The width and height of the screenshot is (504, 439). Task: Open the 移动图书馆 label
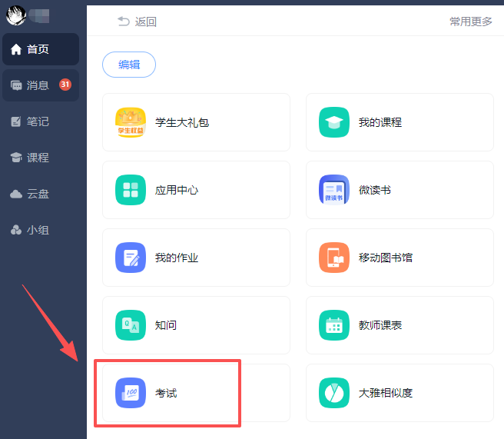(x=386, y=258)
